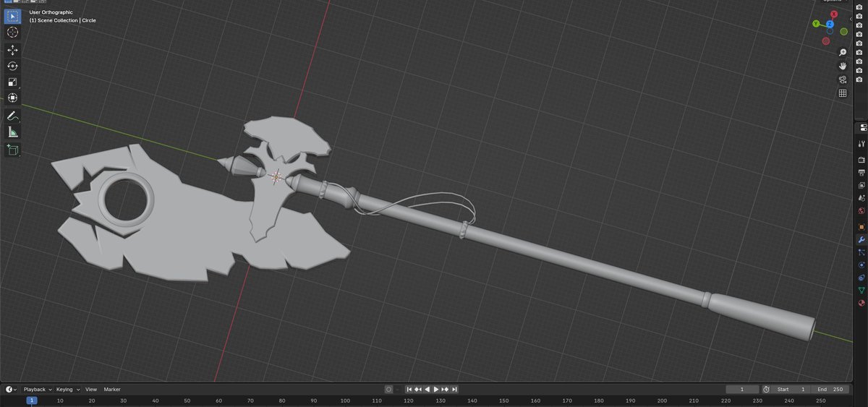Click the current frame number field
The height and width of the screenshot is (407, 868).
pyautogui.click(x=742, y=389)
